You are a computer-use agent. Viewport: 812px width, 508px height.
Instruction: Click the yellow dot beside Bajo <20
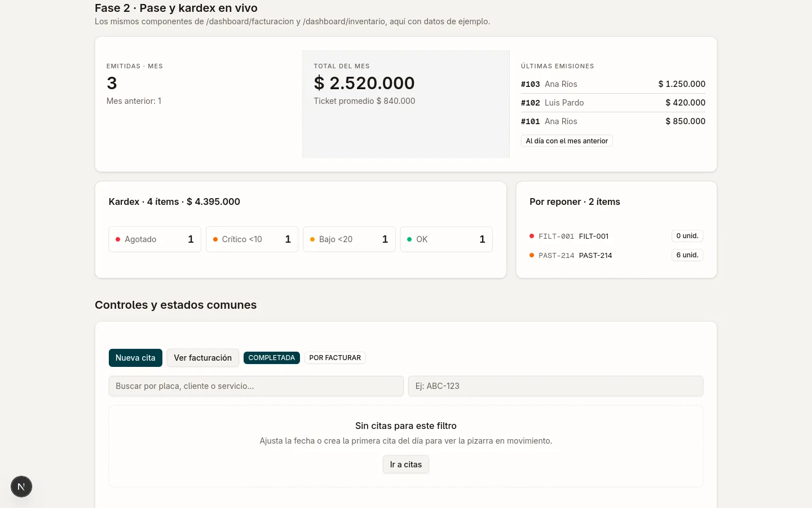pyautogui.click(x=312, y=239)
